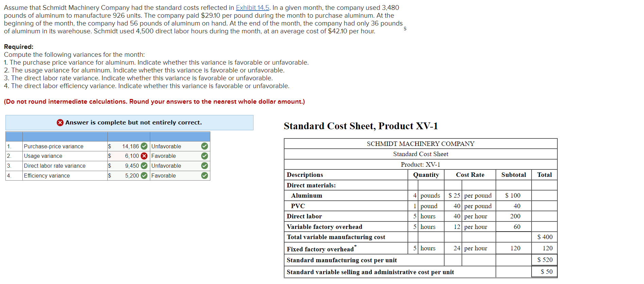The image size is (644, 284).
Task: Click the '$ 100' Aluminum subtotal cell
Action: 513,196
